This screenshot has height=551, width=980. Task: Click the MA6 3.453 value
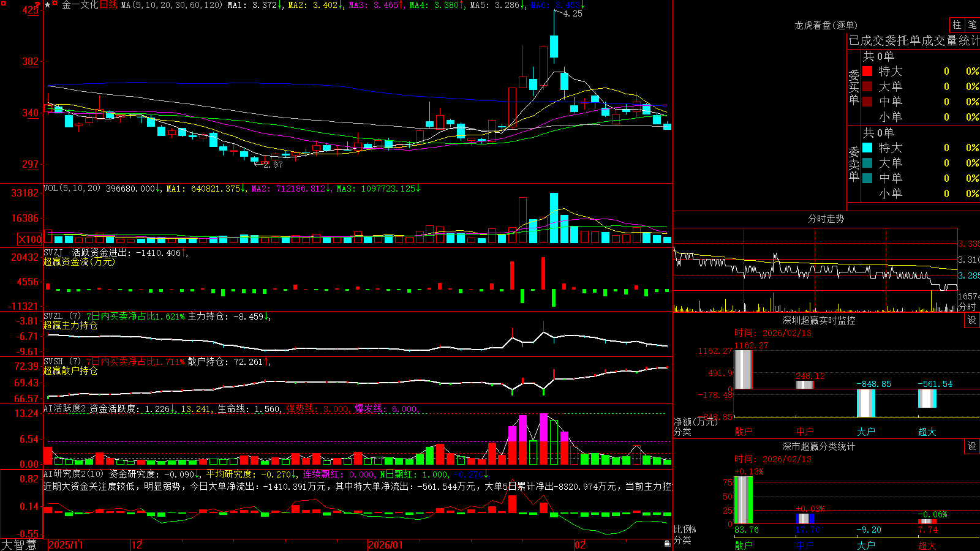555,5
